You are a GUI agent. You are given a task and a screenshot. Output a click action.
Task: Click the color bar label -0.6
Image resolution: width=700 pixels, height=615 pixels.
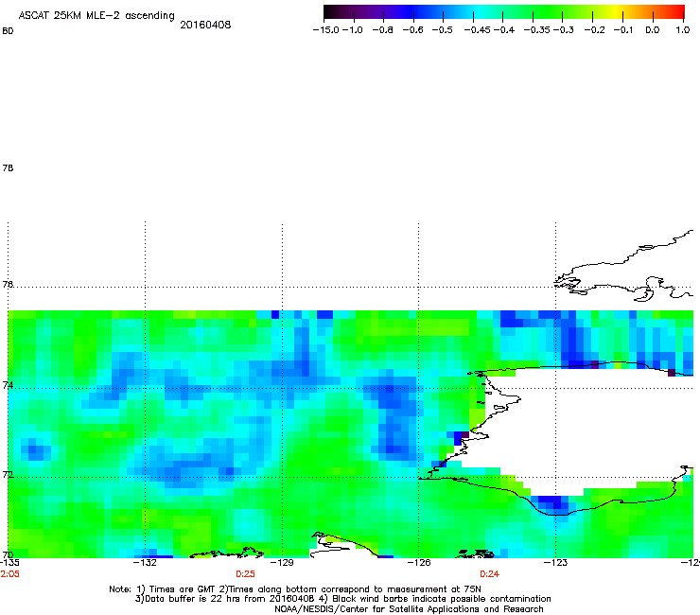coord(412,30)
